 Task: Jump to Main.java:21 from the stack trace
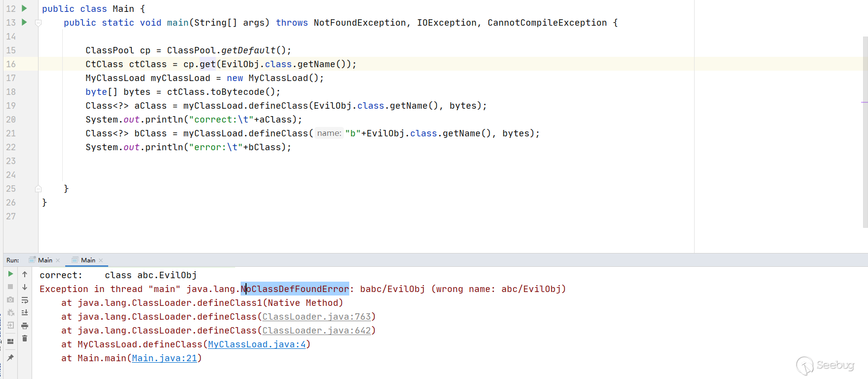pos(165,358)
